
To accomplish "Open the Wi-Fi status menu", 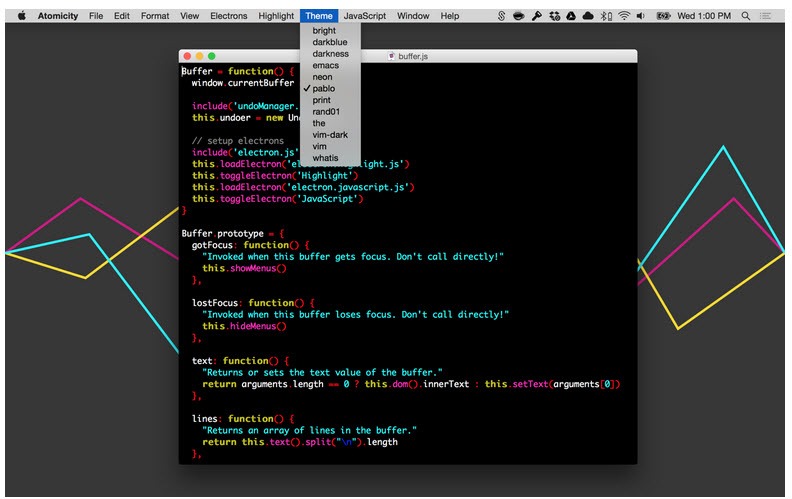I will click(x=624, y=16).
